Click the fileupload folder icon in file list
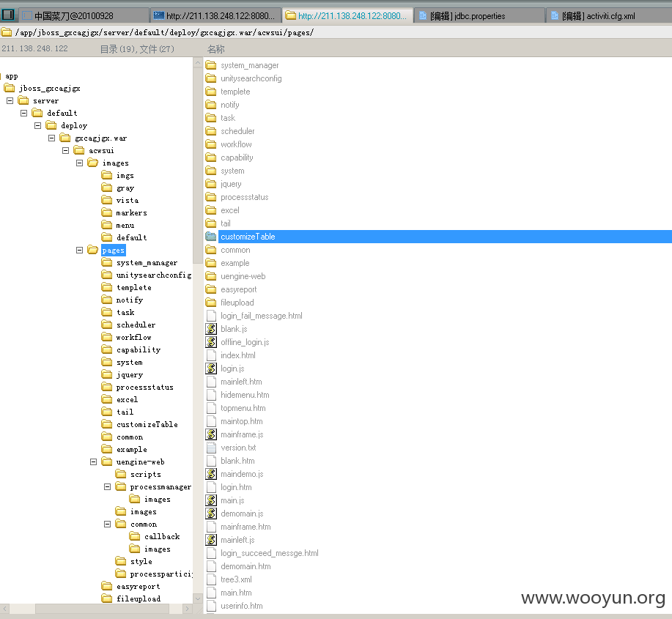Screen dimensions: 672x619 (211, 303)
